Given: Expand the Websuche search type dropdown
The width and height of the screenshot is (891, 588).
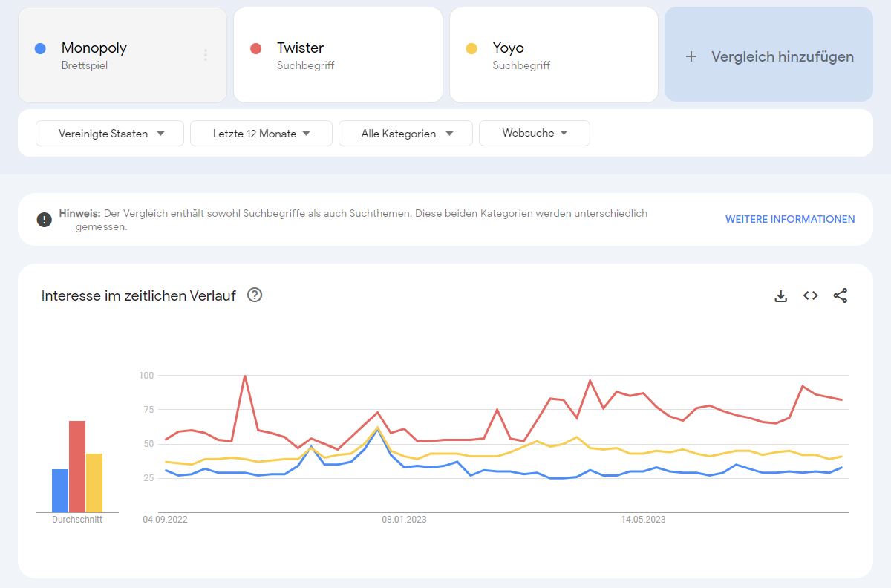Looking at the screenshot, I should 534,133.
